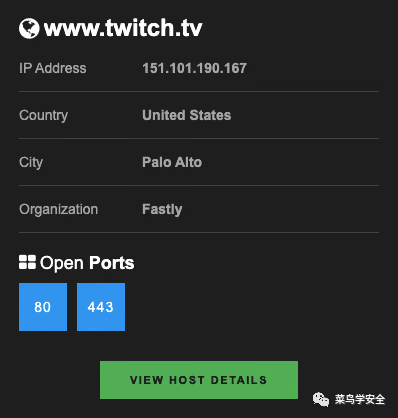This screenshot has width=398, height=418.
Task: Click the divider line under Organization row
Action: click(199, 232)
